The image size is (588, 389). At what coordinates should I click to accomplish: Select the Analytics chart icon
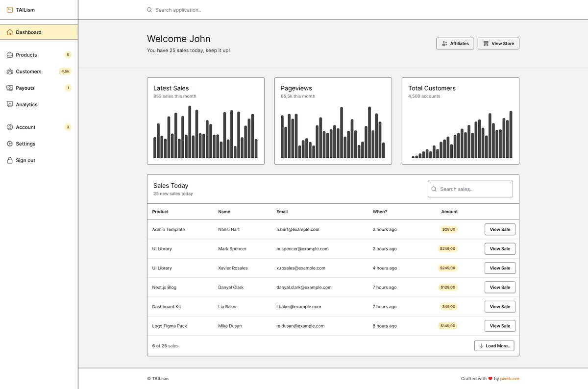(x=10, y=104)
